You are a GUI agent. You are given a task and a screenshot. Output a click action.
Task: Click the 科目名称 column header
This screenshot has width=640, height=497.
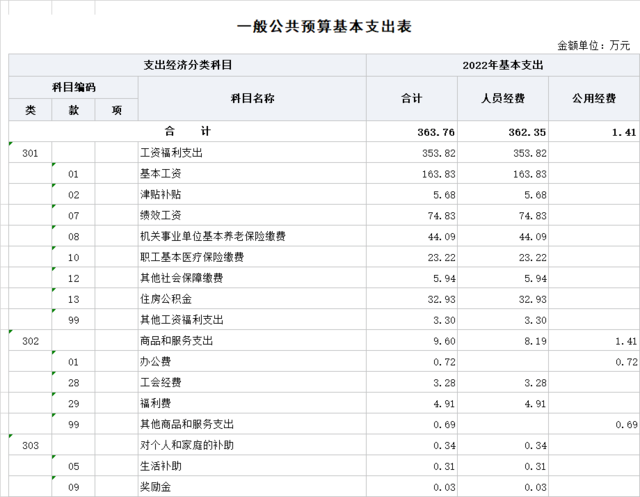252,98
